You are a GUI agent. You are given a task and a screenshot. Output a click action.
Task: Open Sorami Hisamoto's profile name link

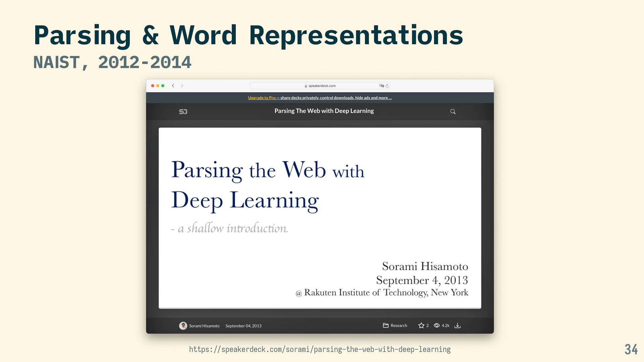[204, 326]
